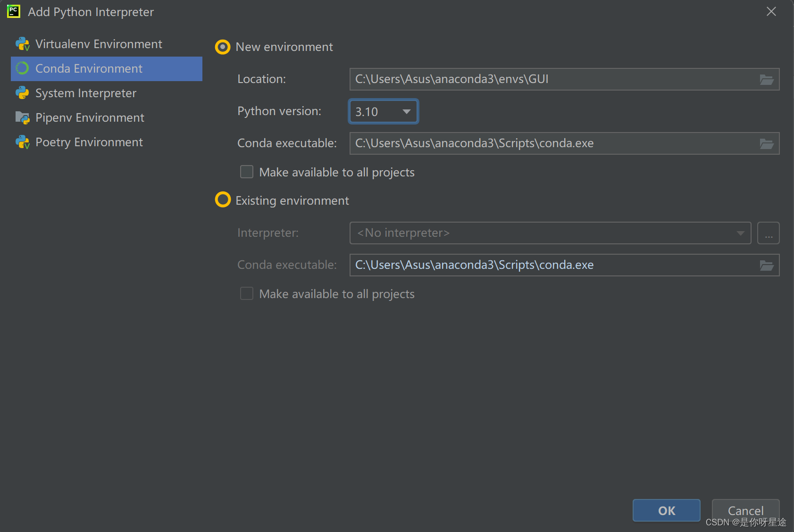Click the Virtualenv Environment python icon
Screen dimensions: 794x532
coord(22,44)
